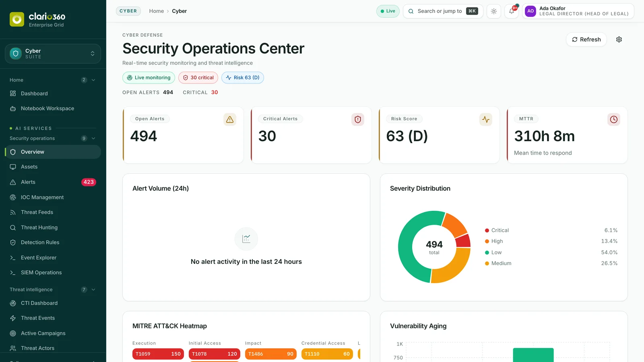Screen dimensions: 644x362
Task: Click the Event Explorer terminal icon
Action: click(x=13, y=258)
